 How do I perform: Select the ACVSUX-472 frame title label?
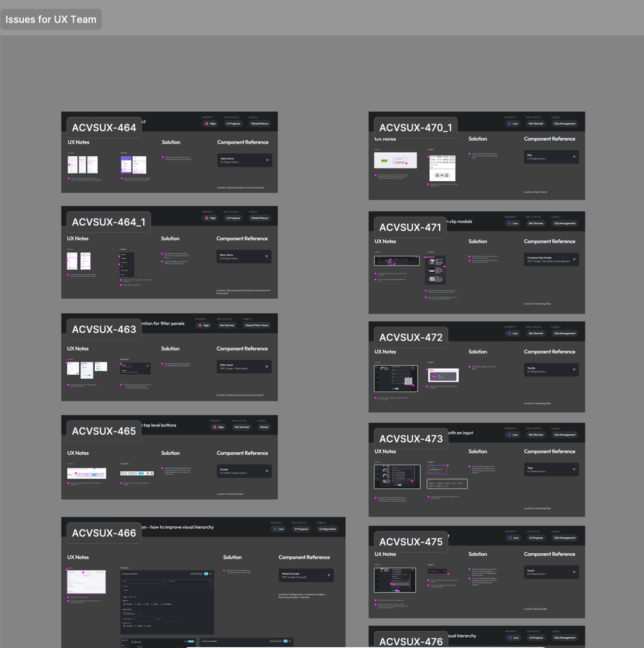tap(411, 337)
